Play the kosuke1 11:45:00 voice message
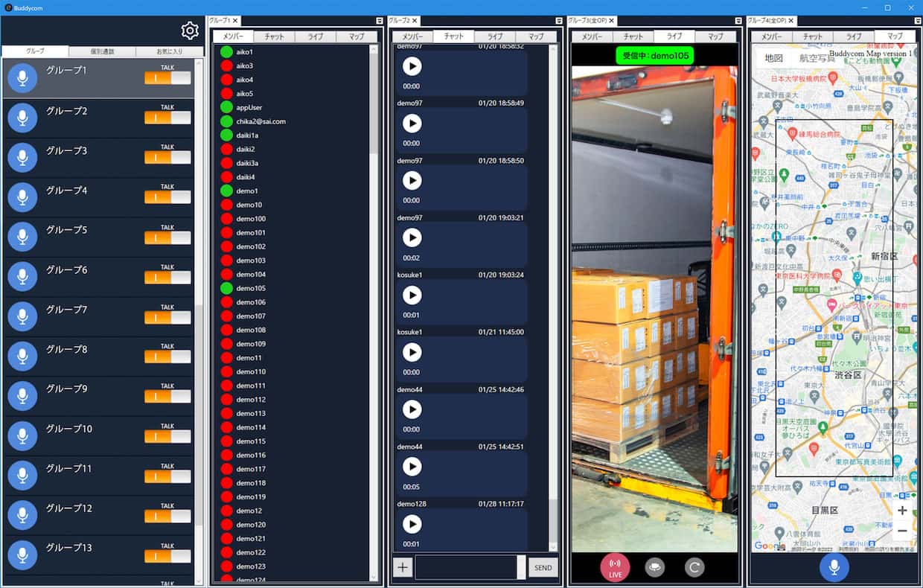This screenshot has width=923, height=588. tap(412, 352)
